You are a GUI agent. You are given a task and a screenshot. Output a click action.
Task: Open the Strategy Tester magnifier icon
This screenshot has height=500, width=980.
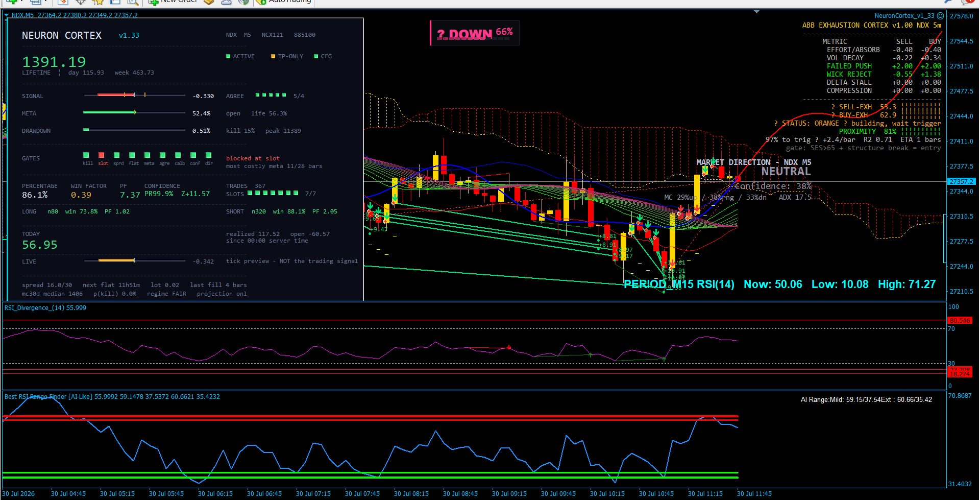pyautogui.click(x=133, y=2)
